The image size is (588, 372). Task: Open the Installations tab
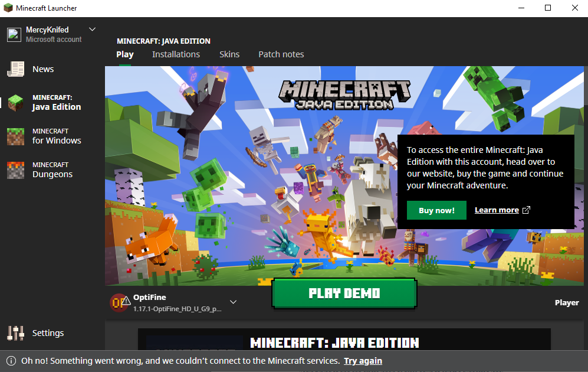[176, 54]
